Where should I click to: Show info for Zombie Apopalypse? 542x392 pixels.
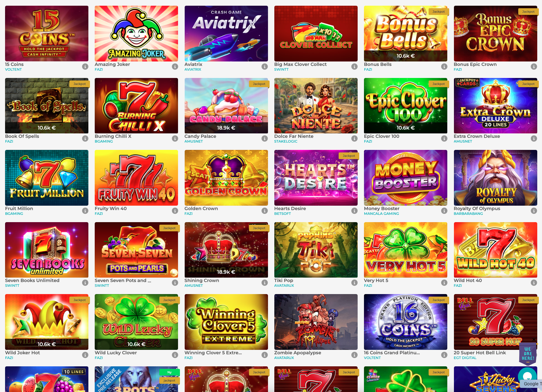(x=354, y=355)
